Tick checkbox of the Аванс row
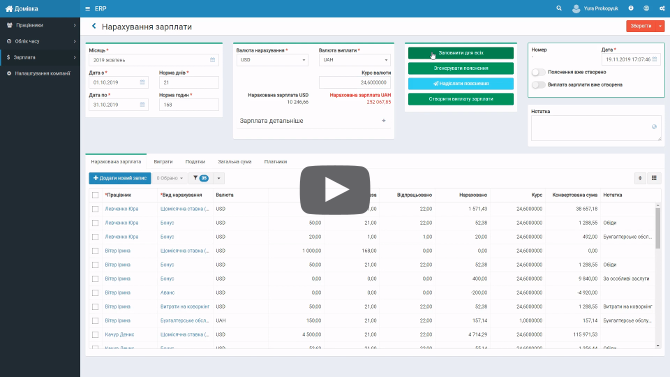 pos(95,293)
